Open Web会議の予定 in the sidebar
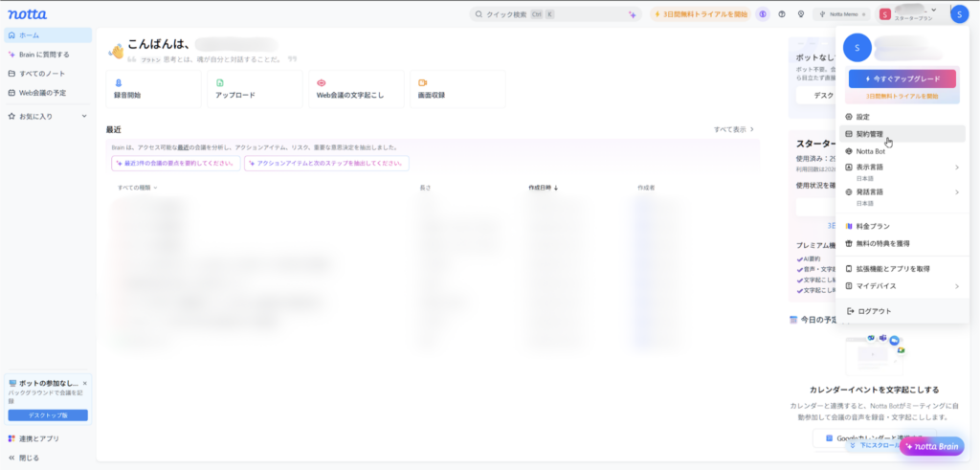The image size is (980, 470). [48, 93]
